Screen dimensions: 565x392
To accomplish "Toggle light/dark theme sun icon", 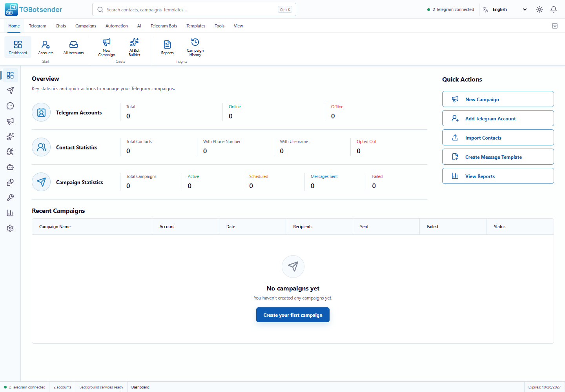I will 539,9.
